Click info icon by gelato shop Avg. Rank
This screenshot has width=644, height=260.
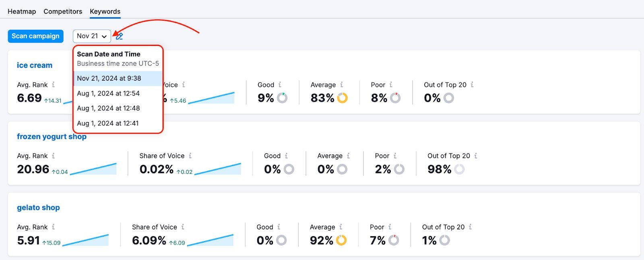[x=53, y=227]
